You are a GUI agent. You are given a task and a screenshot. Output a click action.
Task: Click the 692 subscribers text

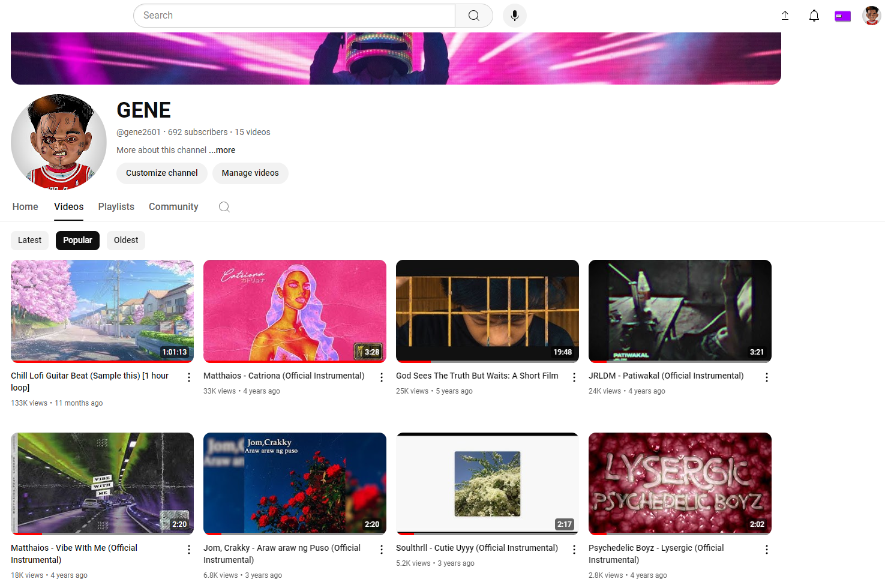click(x=198, y=133)
